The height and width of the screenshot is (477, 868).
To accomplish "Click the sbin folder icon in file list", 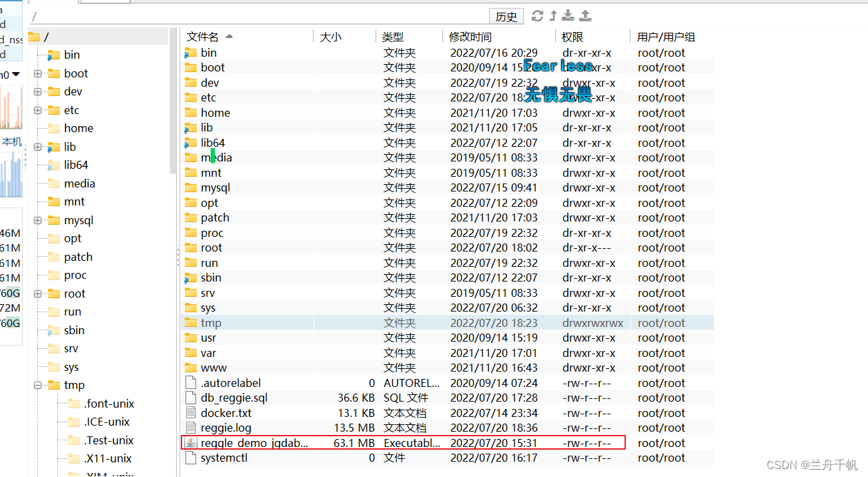I will 191,278.
